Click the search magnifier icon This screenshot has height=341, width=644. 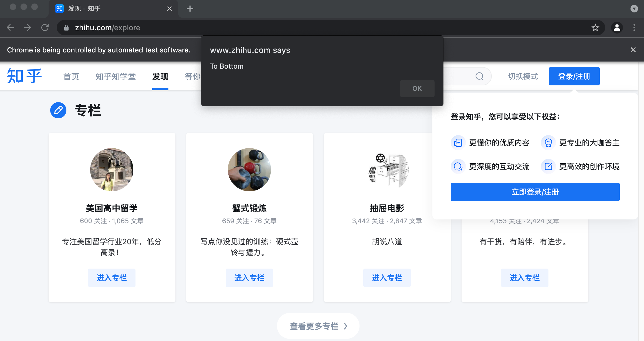click(479, 76)
